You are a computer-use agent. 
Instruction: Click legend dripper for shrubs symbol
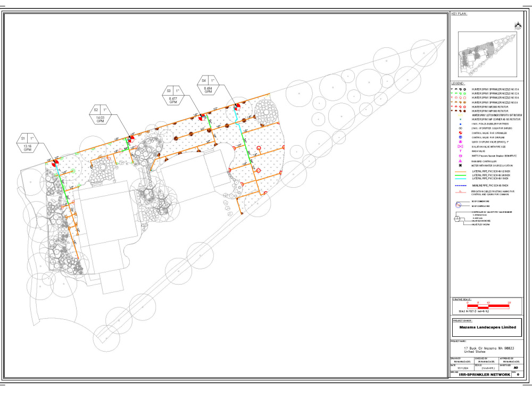460,128
